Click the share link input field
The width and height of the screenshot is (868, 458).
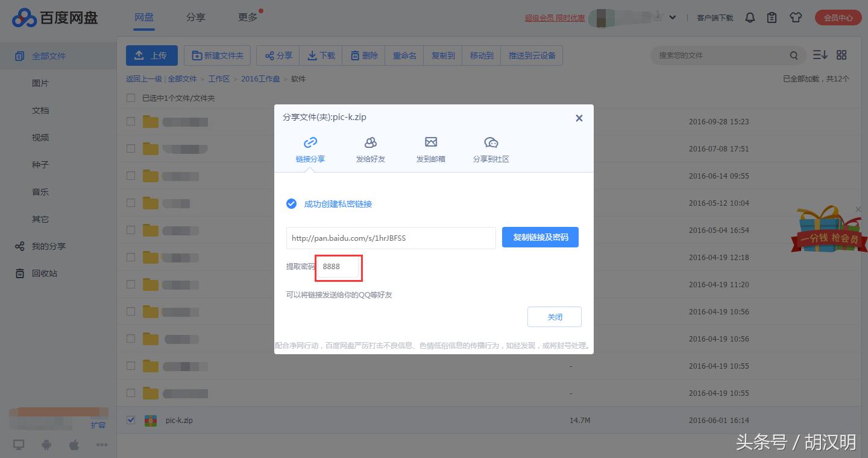click(x=391, y=238)
